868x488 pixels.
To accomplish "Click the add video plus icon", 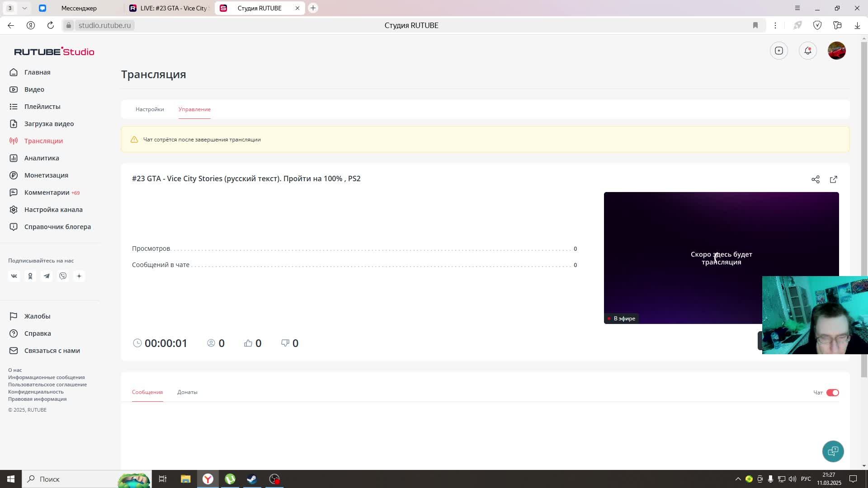I will (778, 51).
